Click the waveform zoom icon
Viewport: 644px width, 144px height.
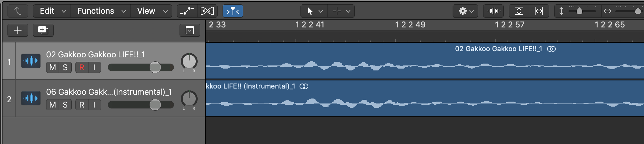[x=494, y=11]
